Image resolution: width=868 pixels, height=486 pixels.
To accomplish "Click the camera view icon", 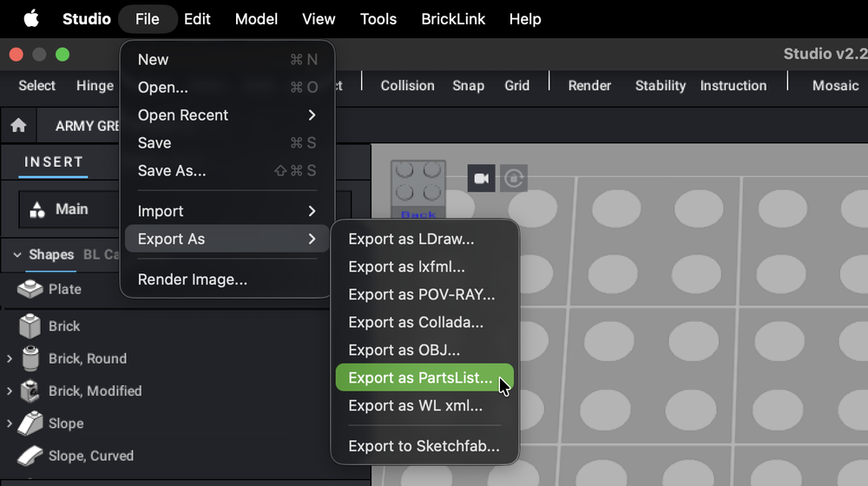I will [481, 178].
